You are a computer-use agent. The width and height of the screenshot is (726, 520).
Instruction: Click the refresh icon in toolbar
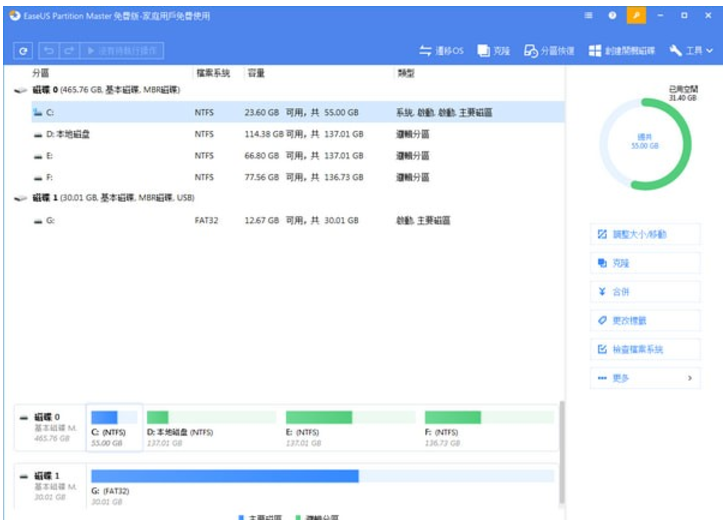click(x=23, y=50)
